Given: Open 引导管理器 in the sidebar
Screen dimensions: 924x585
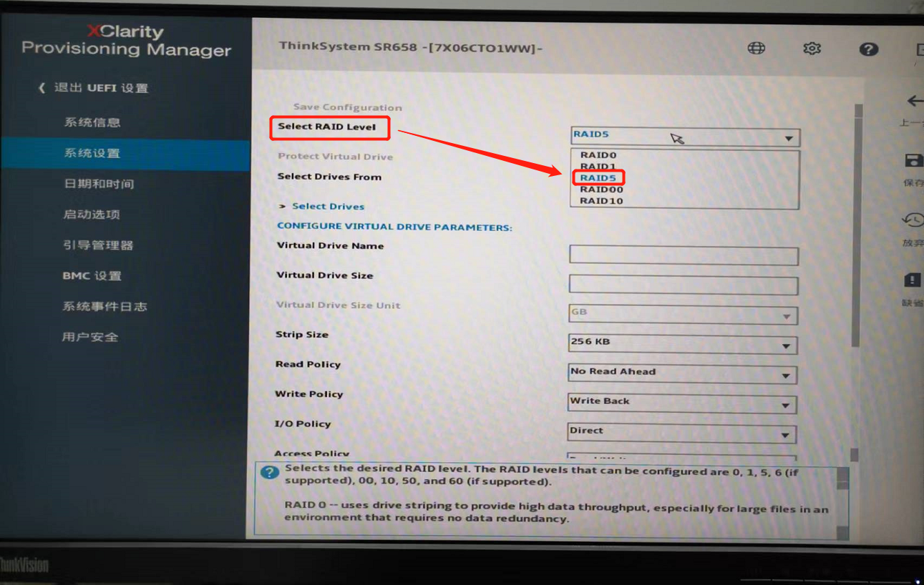Looking at the screenshot, I should point(98,245).
